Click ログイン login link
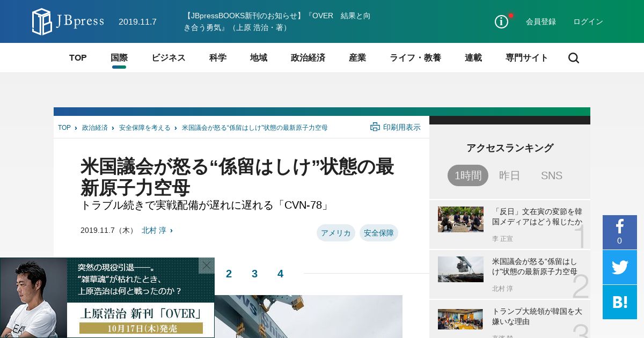Screen dimensions: 644x338 588,21
